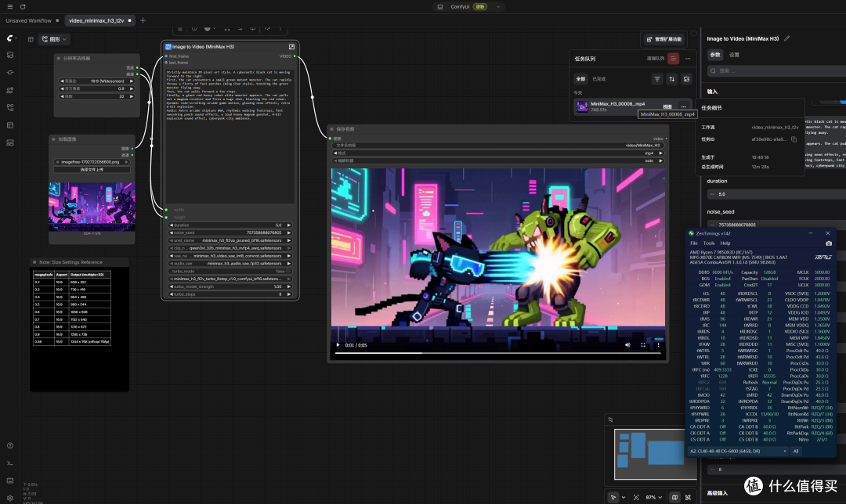Click the link-visibility icon after minimap toggle
This screenshot has width=846, height=504.
click(x=688, y=497)
